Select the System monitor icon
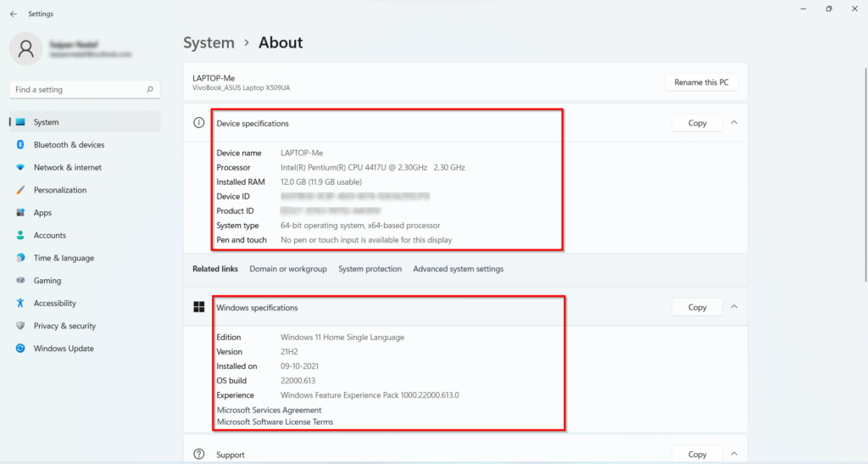 20,122
